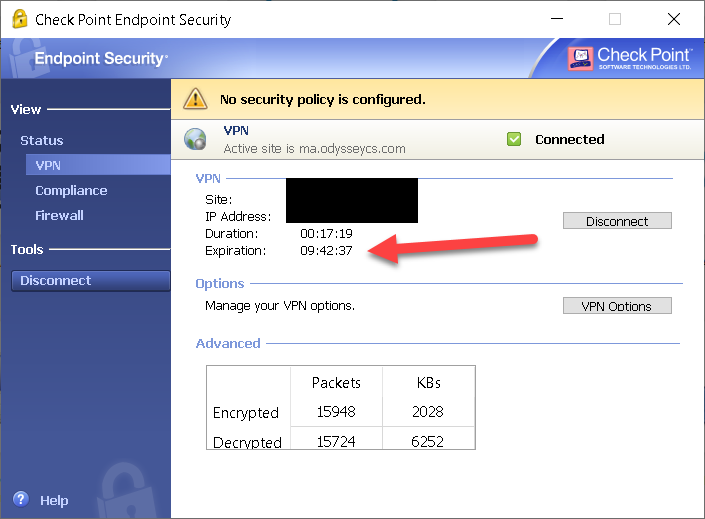Screen dimensions: 705x519
Task: Open VPN Options
Action: (x=616, y=306)
